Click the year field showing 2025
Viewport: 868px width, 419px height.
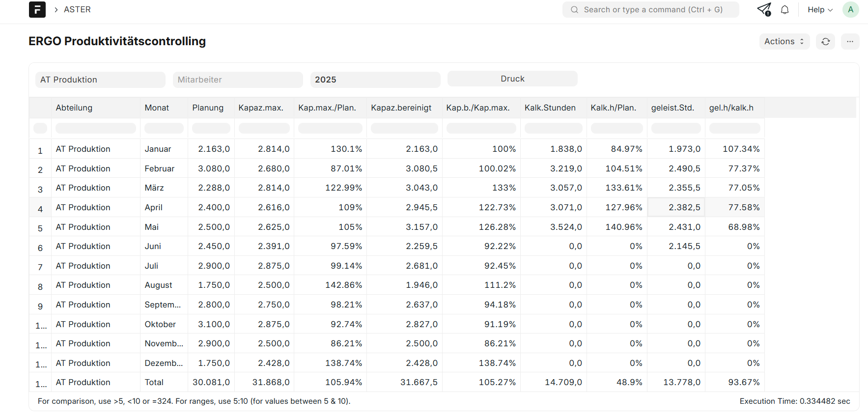375,80
